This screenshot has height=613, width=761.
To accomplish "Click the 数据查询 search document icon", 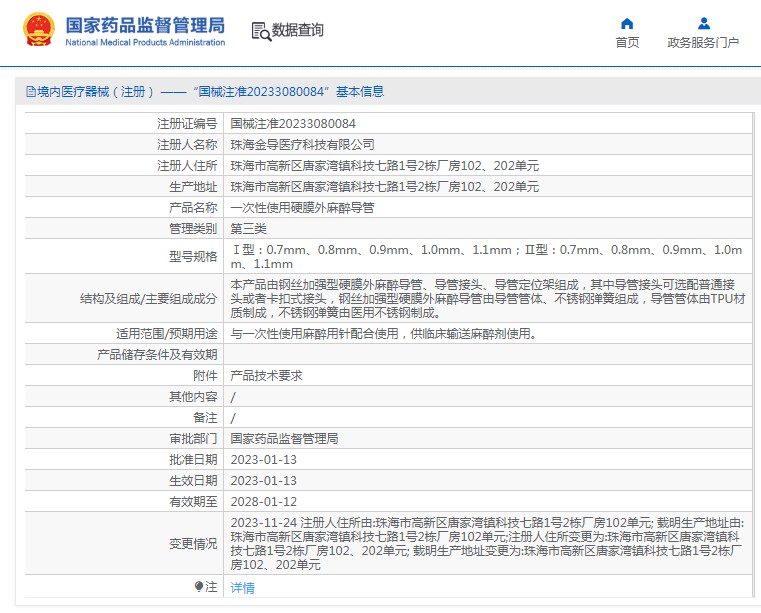I will [x=260, y=31].
